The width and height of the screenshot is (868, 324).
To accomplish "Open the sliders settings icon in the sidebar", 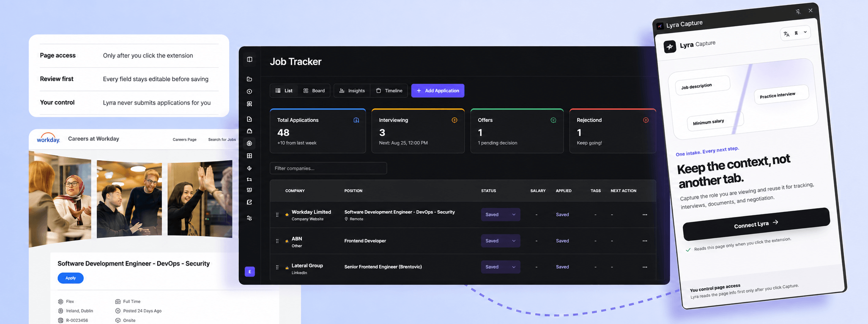I will pyautogui.click(x=249, y=218).
